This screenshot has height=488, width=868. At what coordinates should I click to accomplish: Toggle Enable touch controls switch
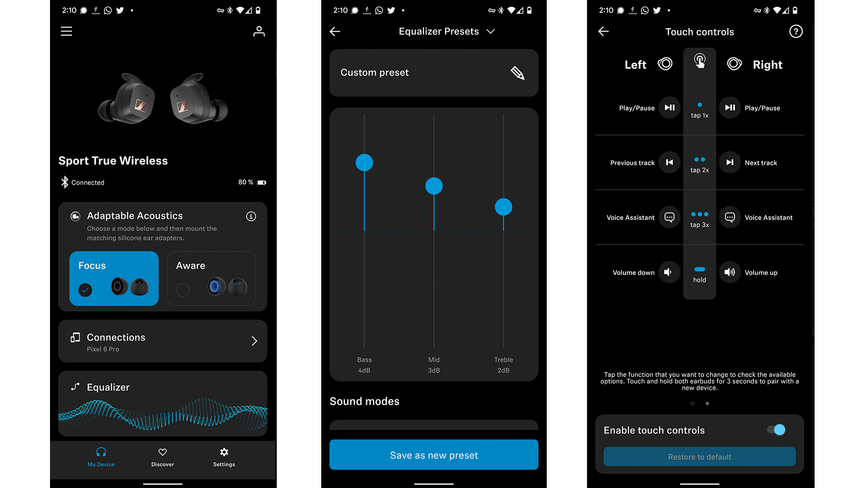778,429
